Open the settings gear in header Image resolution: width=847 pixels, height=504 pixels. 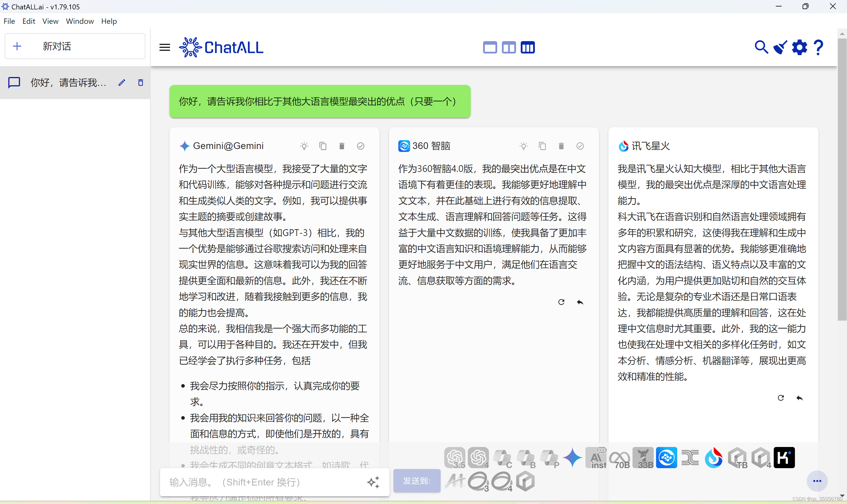click(799, 47)
